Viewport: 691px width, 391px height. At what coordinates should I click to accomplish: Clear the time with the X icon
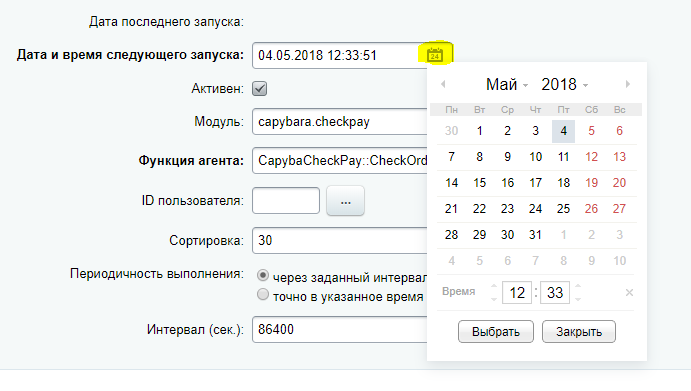pos(629,292)
